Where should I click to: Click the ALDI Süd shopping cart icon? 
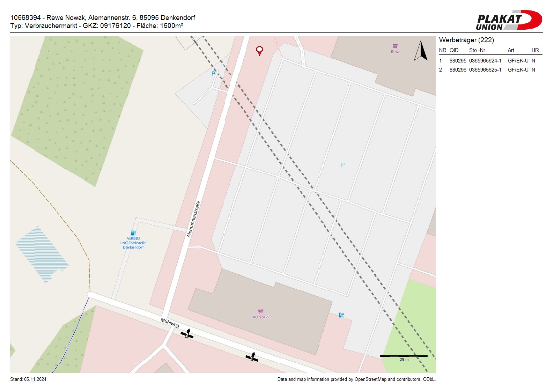pos(260,311)
